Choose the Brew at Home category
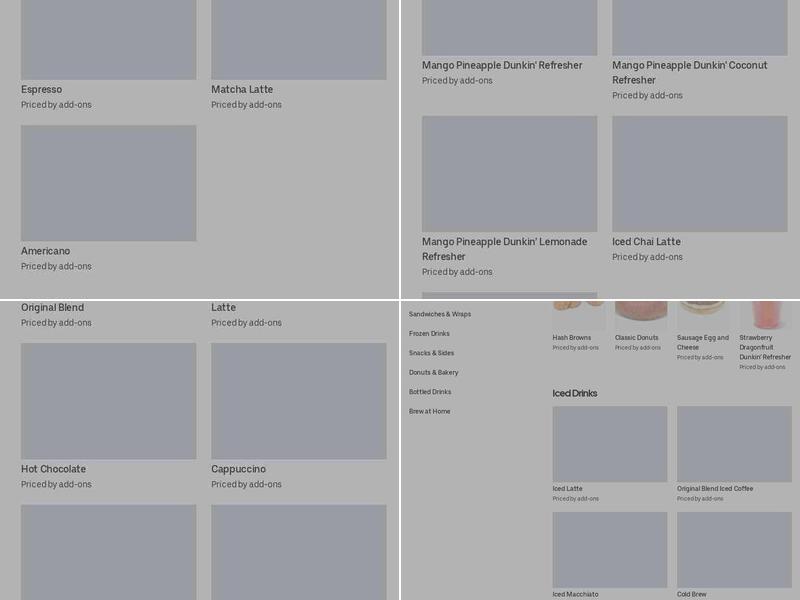The image size is (800, 600). [429, 411]
